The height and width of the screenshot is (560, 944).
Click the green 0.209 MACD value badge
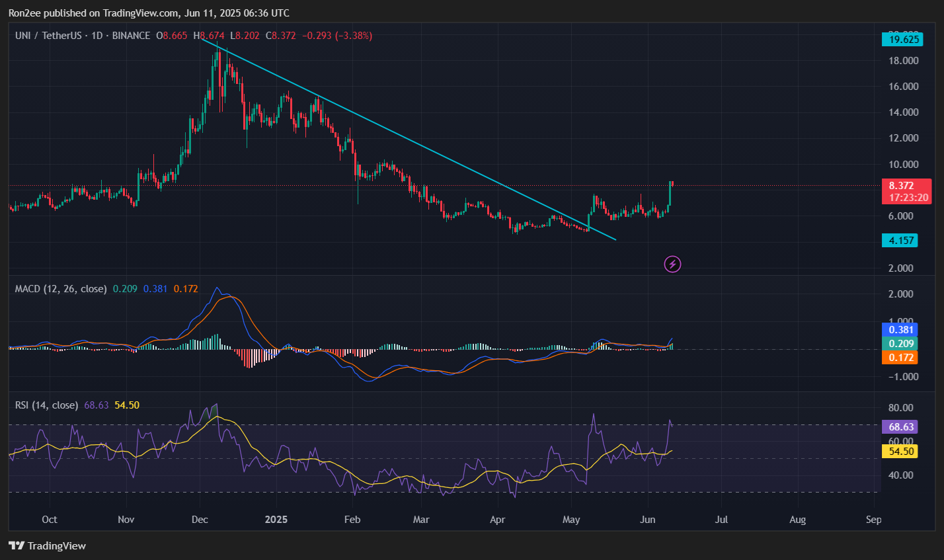pos(900,343)
